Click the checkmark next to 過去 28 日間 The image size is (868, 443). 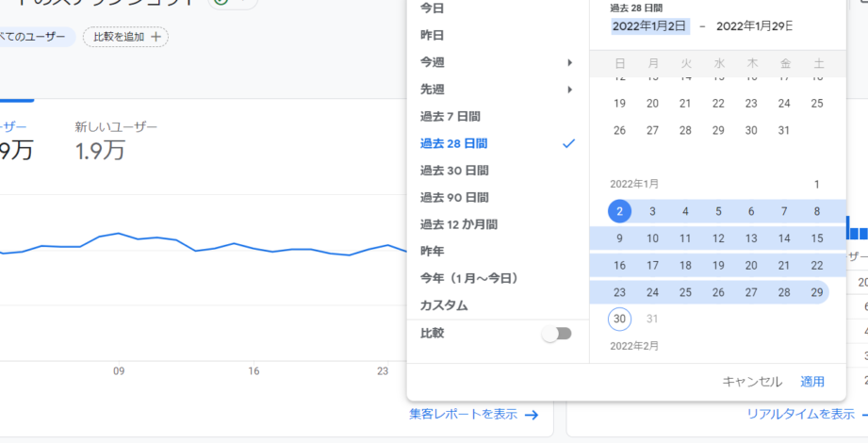pyautogui.click(x=568, y=143)
